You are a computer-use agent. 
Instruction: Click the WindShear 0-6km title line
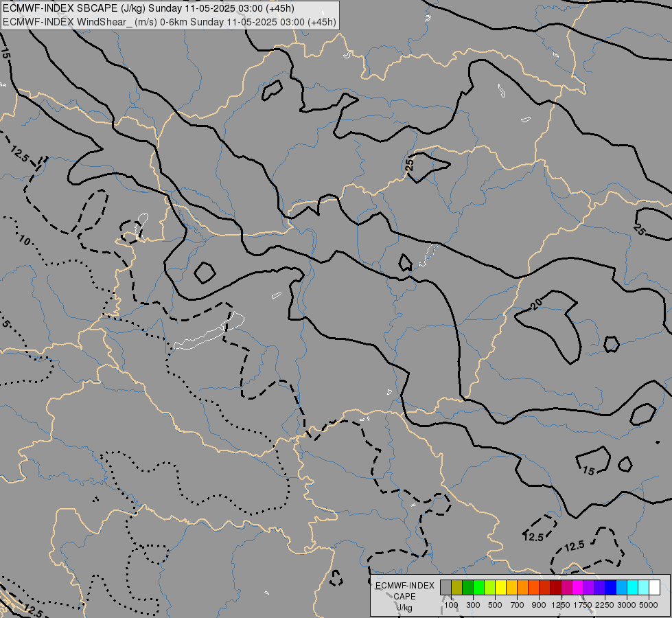170,22
